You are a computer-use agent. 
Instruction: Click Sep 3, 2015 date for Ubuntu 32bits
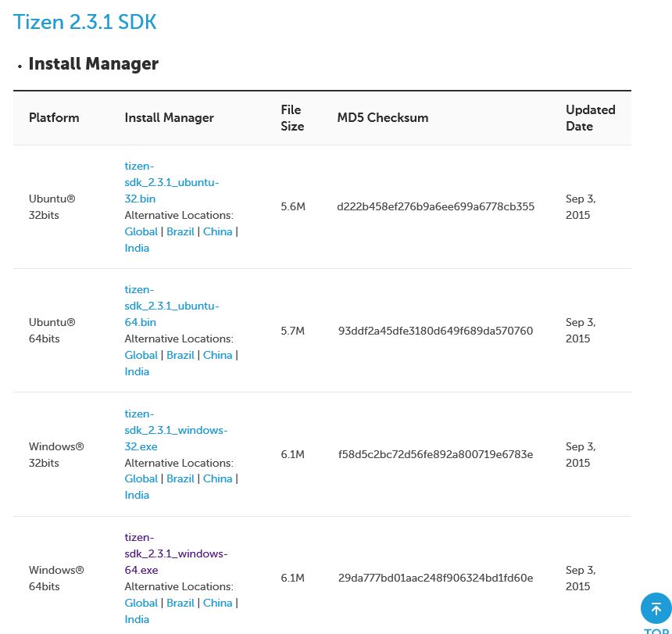tap(581, 206)
